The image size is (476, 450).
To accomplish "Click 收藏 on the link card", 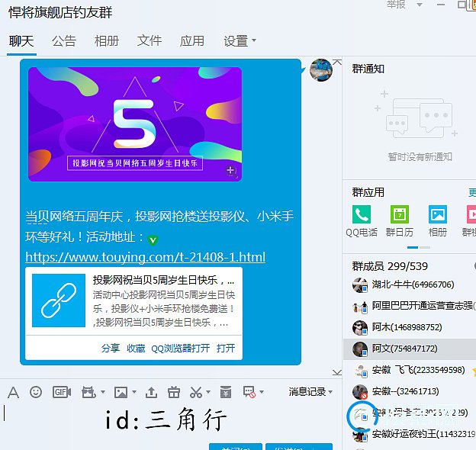I will tap(136, 348).
